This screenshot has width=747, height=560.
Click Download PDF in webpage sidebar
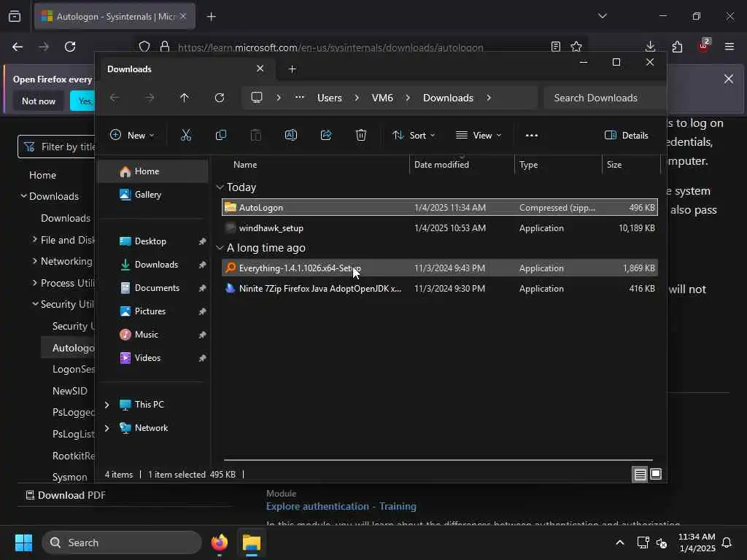click(65, 495)
